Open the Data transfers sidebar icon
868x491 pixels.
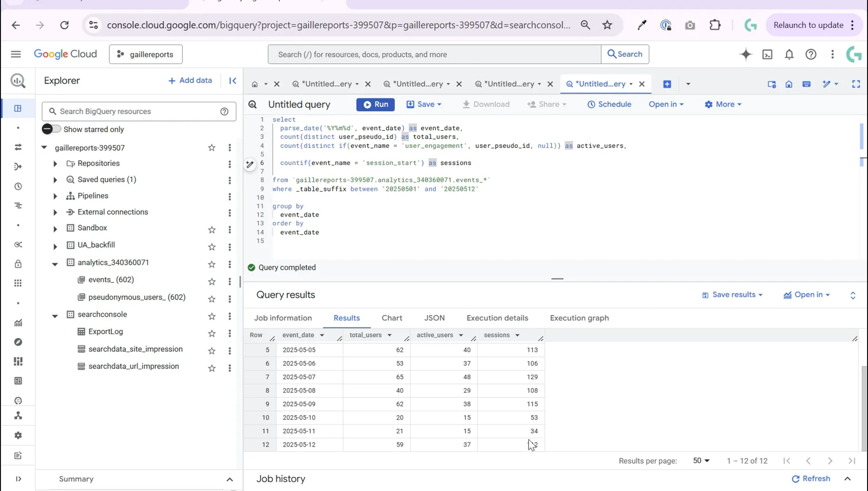[x=18, y=147]
